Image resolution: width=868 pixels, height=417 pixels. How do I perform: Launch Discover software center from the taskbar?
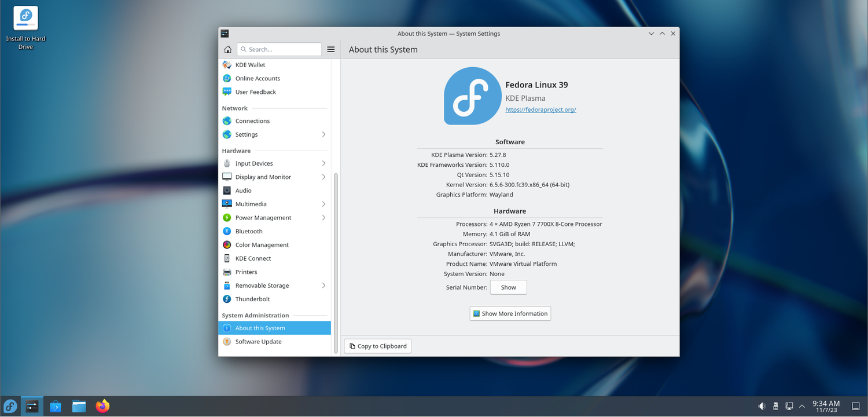click(x=56, y=406)
